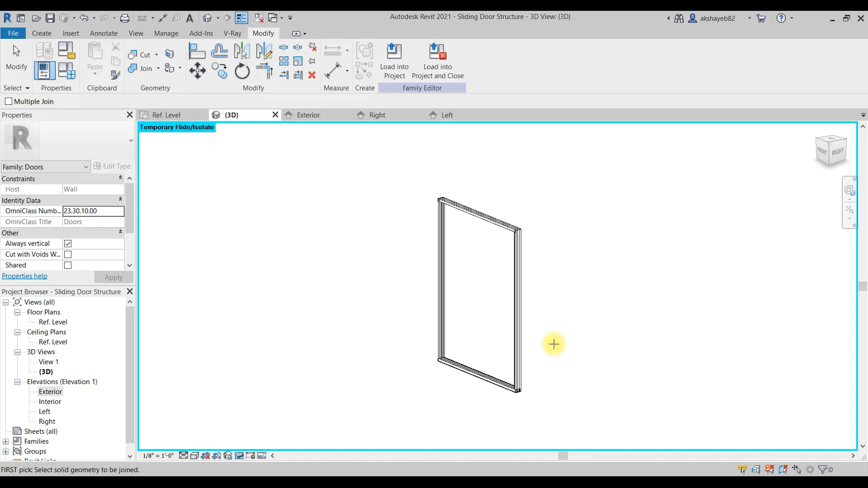Enable the Multiple Join checkbox
Image resolution: width=868 pixels, height=488 pixels.
[x=9, y=101]
